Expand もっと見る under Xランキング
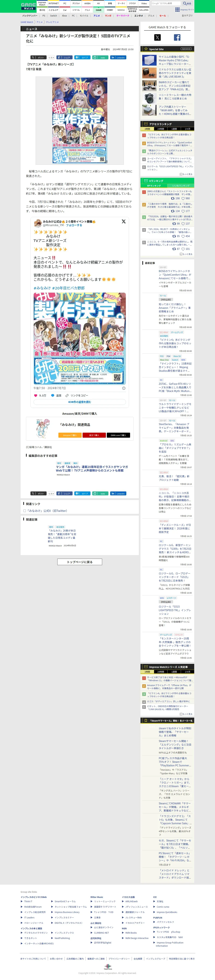Image resolution: width=215 pixels, height=980 pixels. (186, 254)
